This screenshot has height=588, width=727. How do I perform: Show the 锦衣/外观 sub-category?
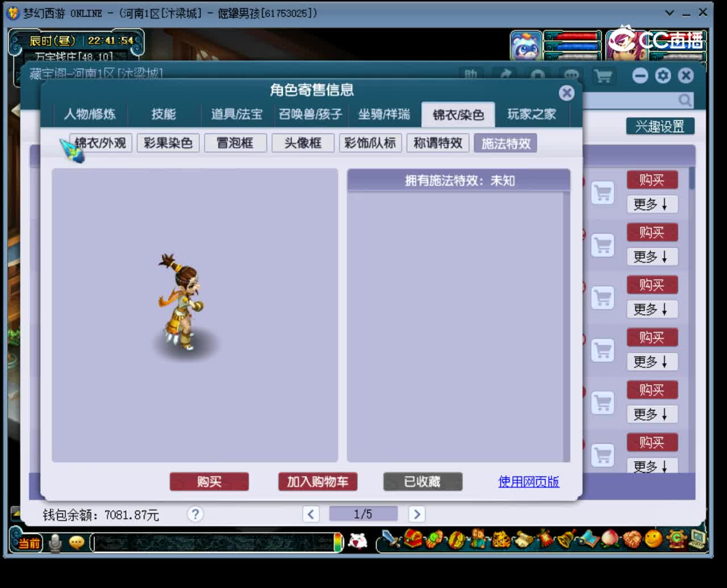click(101, 143)
